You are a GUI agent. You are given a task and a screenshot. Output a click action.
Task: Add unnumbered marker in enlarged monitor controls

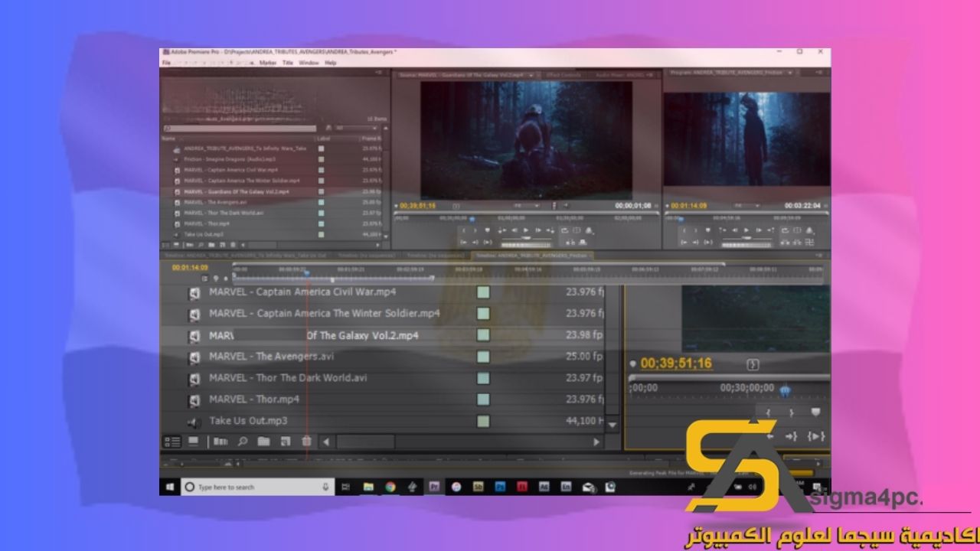(815, 412)
